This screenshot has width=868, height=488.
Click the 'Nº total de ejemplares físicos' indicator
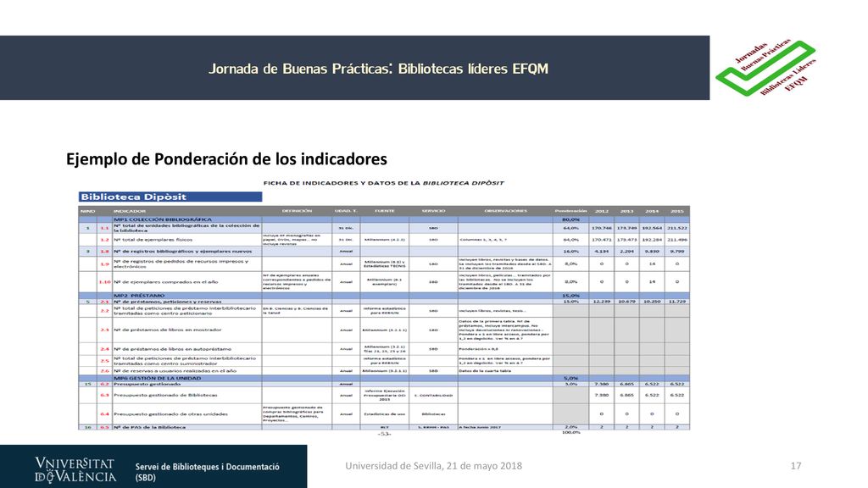[x=153, y=240]
